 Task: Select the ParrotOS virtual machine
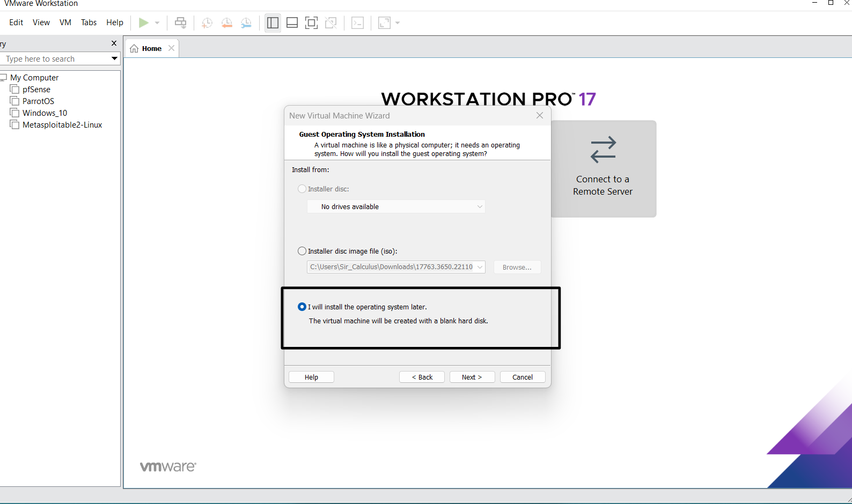click(x=38, y=101)
